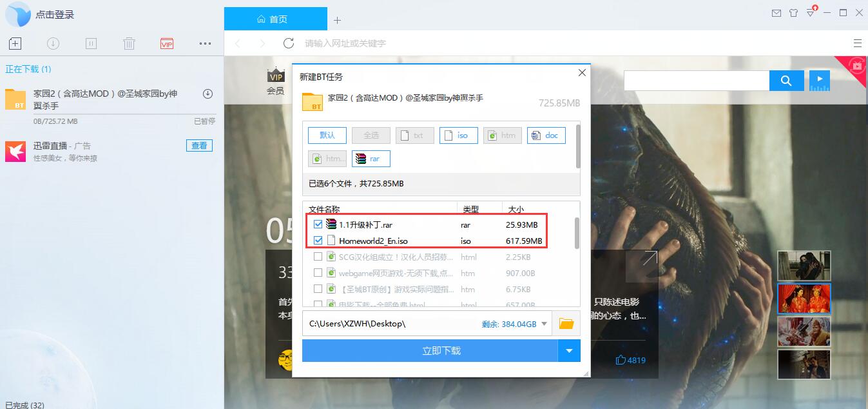The image size is (868, 409).
Task: Click the 已暂停 status text
Action: 204,121
